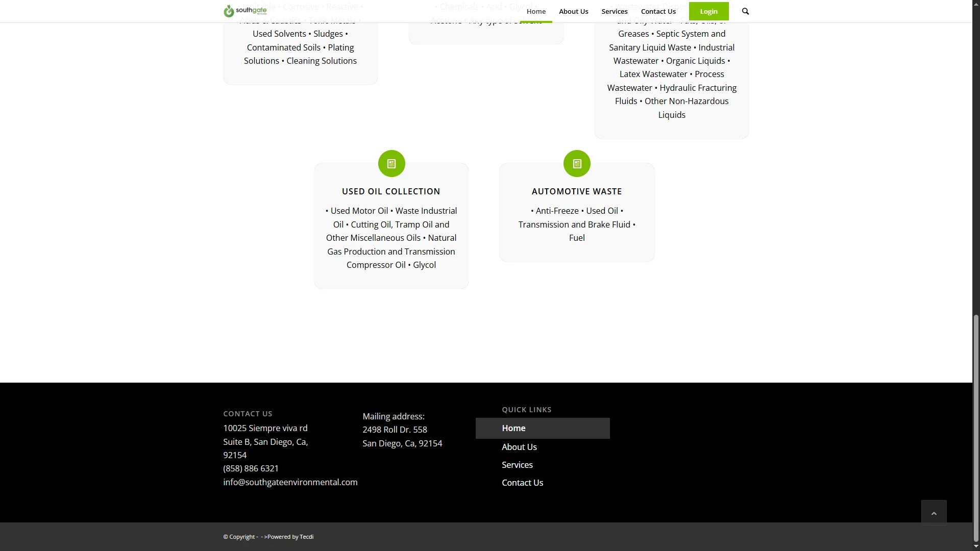Click the Tecdi link in copyright bar
Screen dimensions: 980x551
306,537
